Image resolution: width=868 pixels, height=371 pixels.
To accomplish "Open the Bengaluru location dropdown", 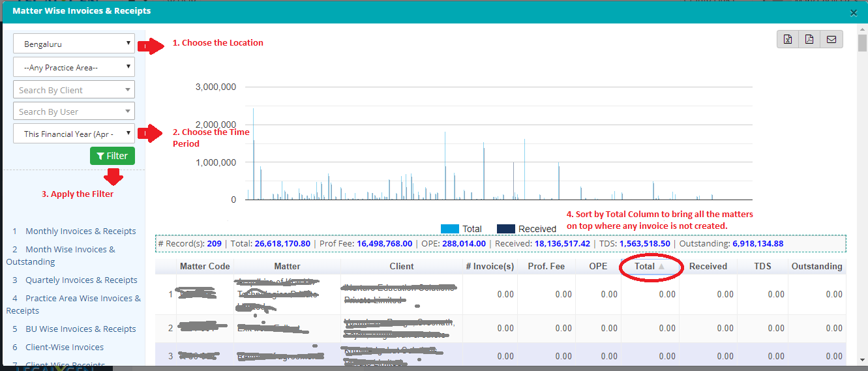I will click(74, 44).
